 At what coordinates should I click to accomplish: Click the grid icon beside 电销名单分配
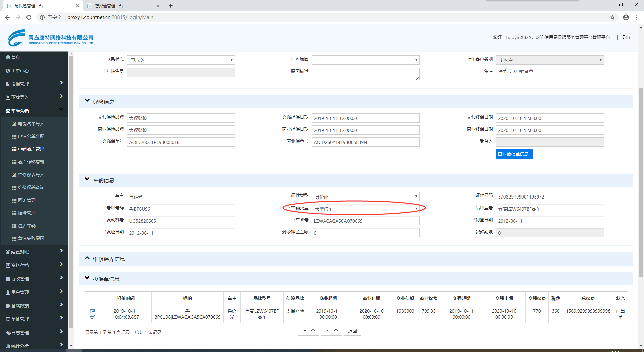(x=14, y=137)
